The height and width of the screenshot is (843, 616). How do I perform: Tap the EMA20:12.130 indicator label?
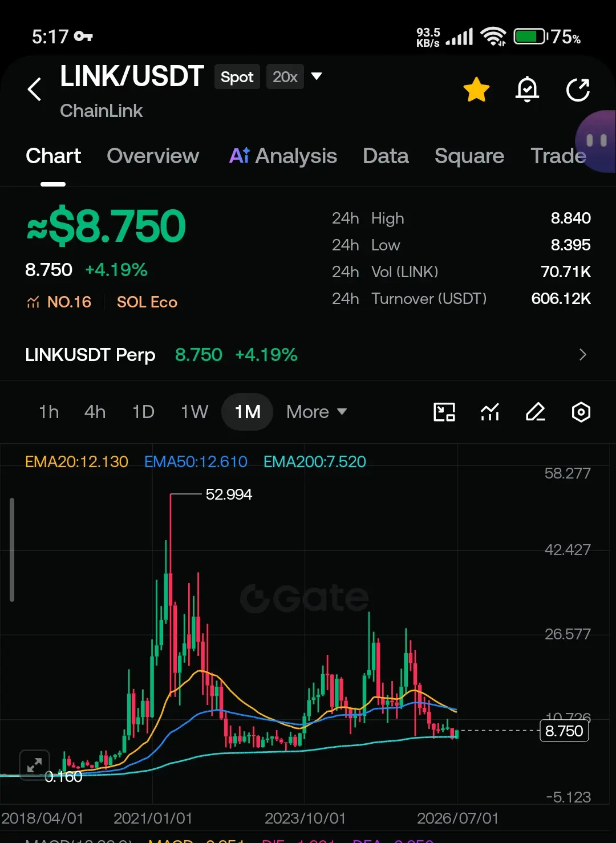click(76, 461)
